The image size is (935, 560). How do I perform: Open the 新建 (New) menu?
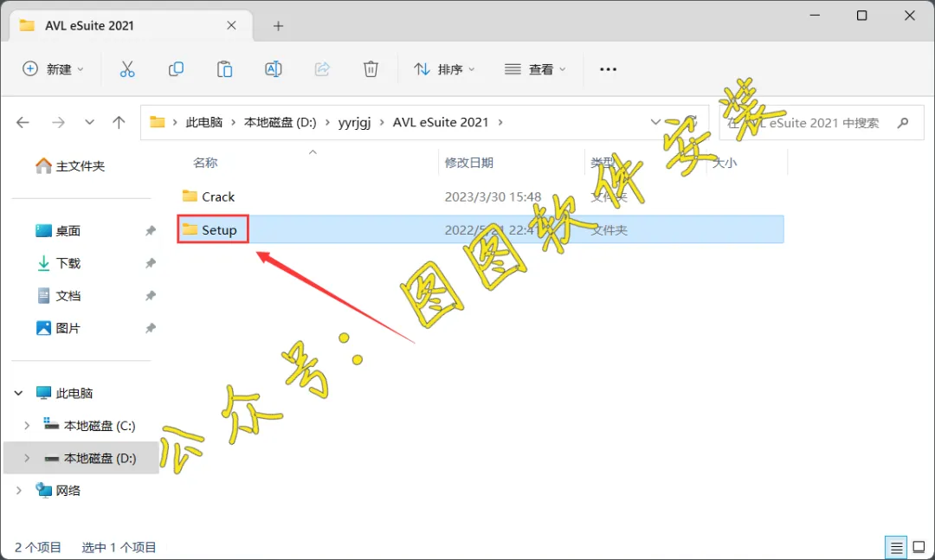(x=53, y=69)
